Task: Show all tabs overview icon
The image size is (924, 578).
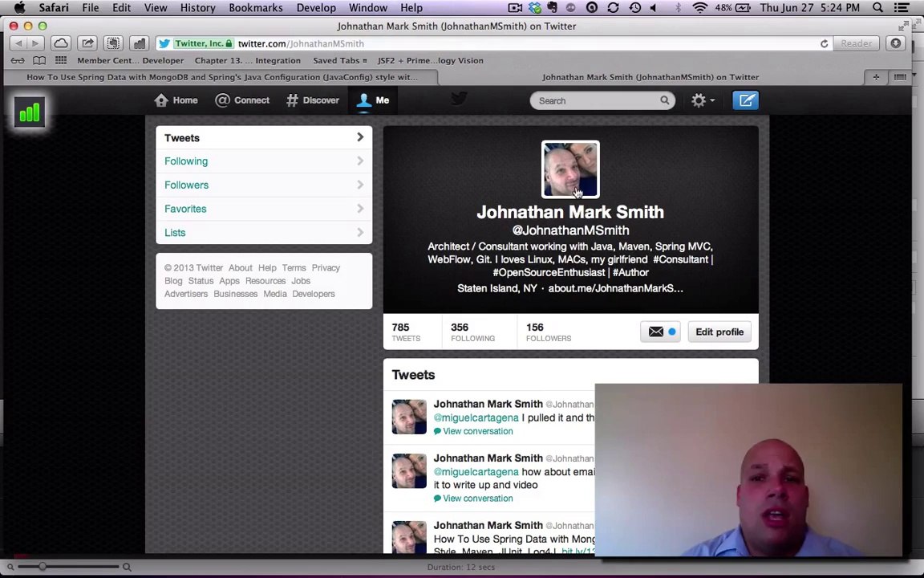Action: tap(900, 77)
